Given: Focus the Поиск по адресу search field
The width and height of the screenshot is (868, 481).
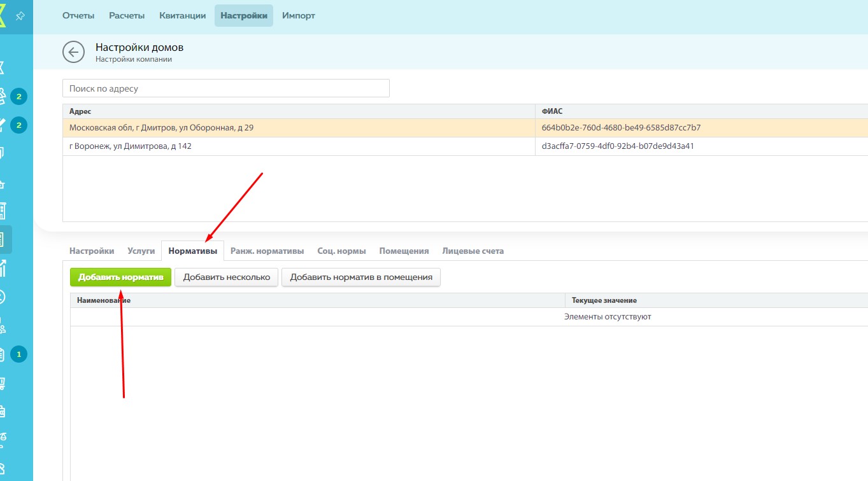Looking at the screenshot, I should [x=226, y=88].
